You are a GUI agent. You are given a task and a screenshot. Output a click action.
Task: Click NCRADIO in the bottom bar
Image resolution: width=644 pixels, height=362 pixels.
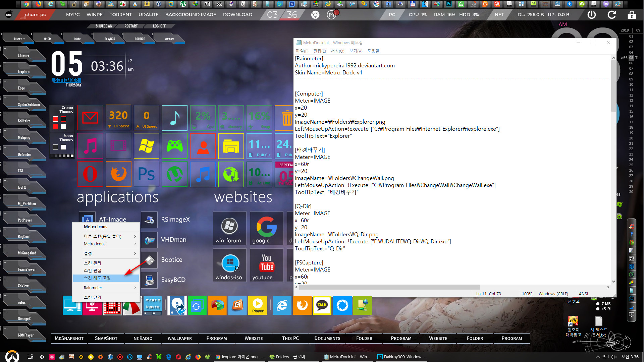[143, 338]
